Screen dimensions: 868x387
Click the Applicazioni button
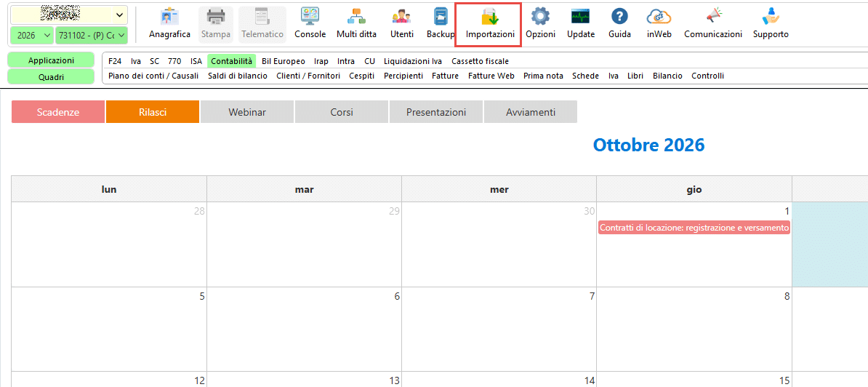pyautogui.click(x=51, y=60)
